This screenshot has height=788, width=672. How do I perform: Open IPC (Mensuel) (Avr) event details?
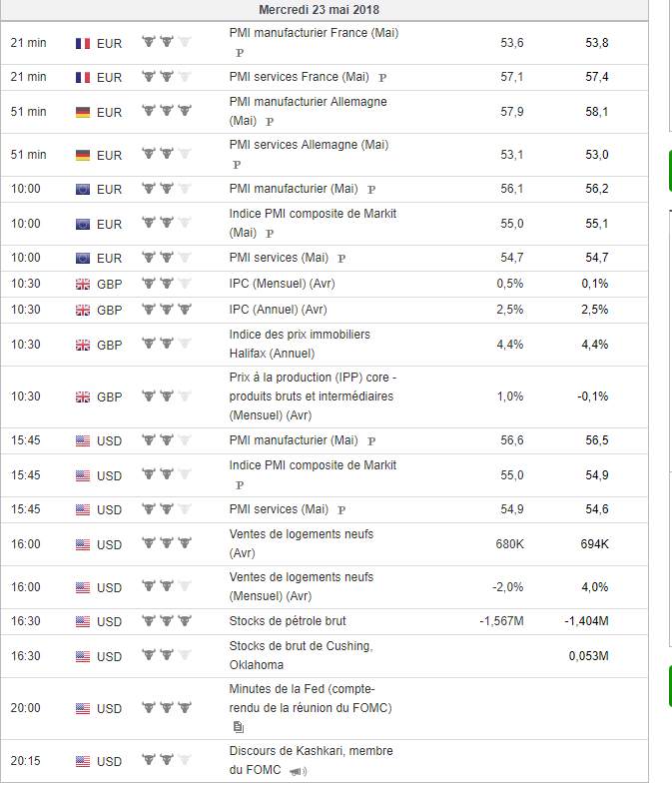click(x=282, y=284)
